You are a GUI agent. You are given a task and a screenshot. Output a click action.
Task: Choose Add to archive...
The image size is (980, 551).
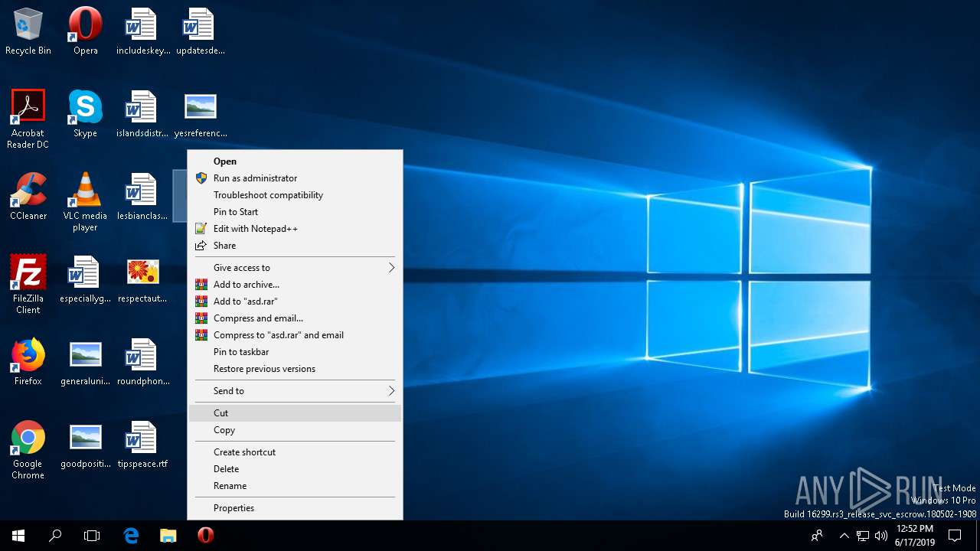coord(295,285)
